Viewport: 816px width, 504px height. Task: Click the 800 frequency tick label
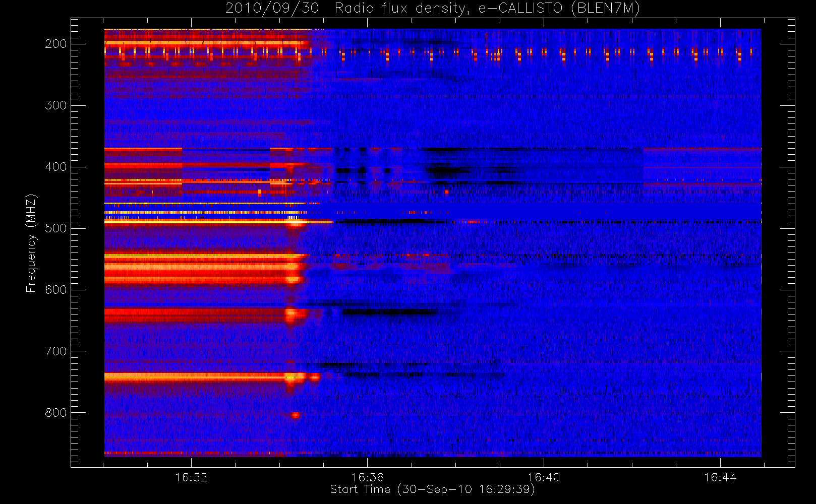click(55, 413)
